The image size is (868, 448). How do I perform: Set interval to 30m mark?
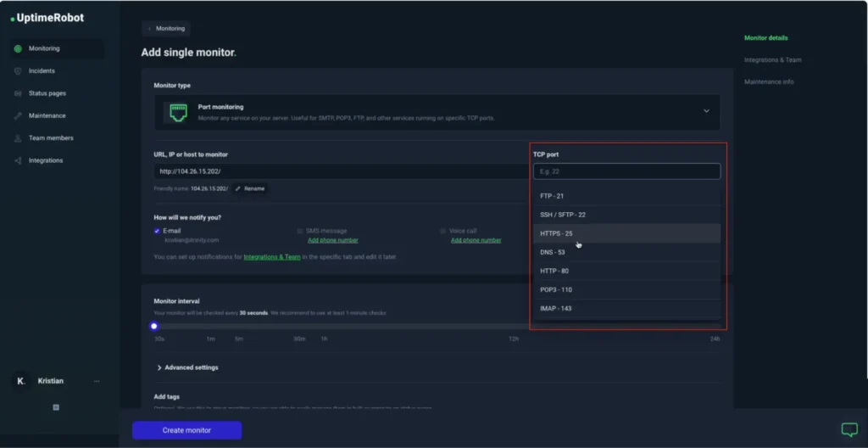click(x=299, y=339)
